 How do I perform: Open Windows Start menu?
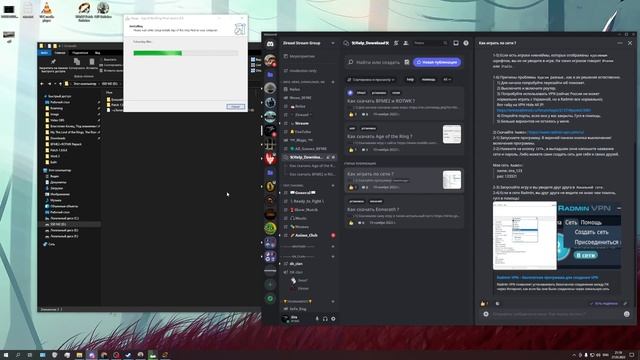(x=6, y=355)
